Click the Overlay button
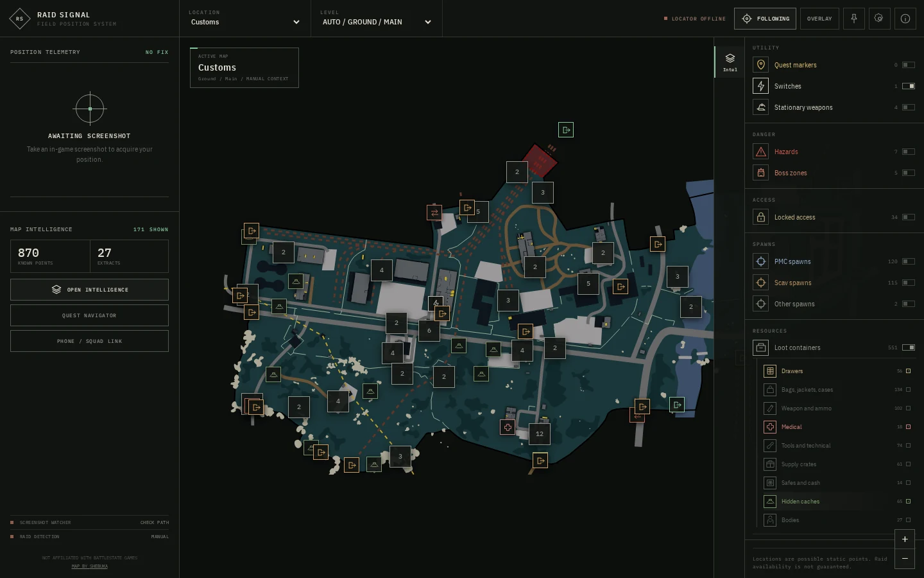Image resolution: width=924 pixels, height=578 pixels. [819, 19]
